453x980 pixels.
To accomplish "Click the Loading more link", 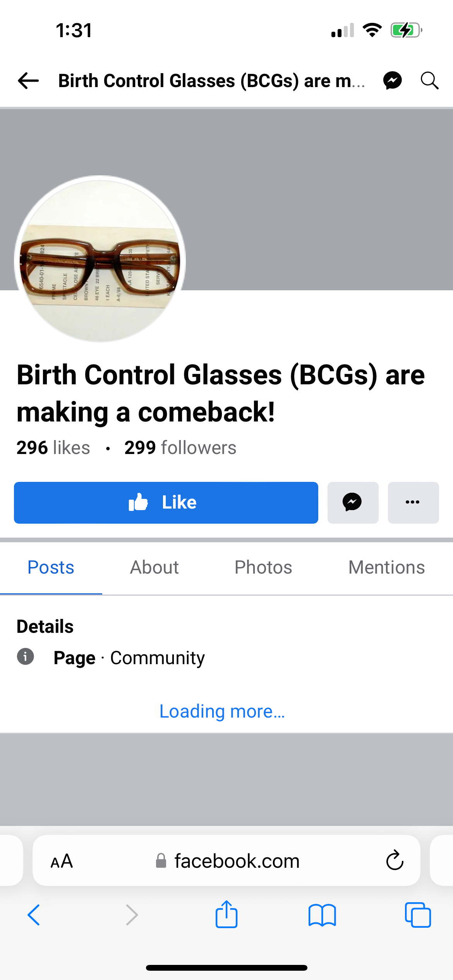I will pyautogui.click(x=222, y=711).
